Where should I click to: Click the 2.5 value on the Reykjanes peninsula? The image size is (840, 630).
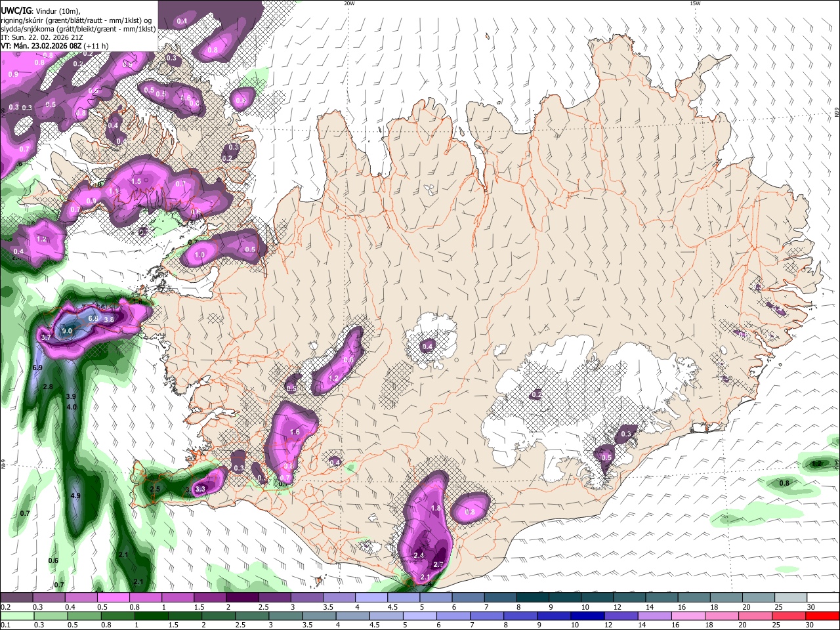pos(155,490)
